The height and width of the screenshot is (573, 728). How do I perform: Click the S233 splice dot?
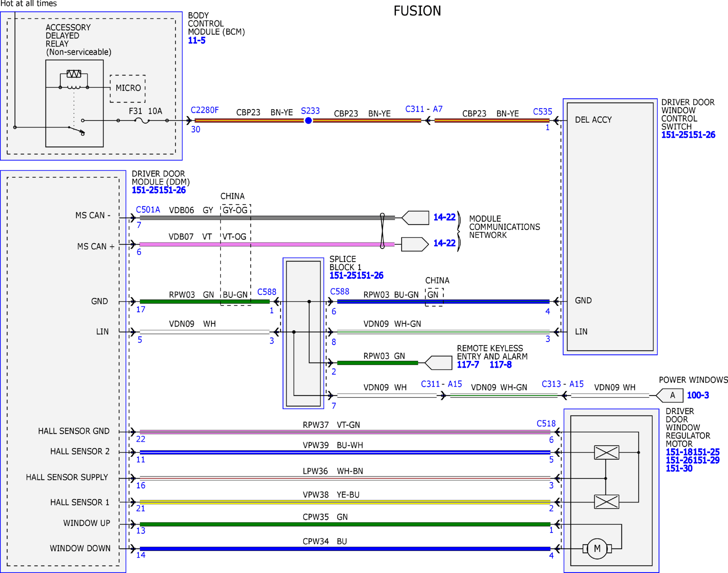pyautogui.click(x=308, y=120)
